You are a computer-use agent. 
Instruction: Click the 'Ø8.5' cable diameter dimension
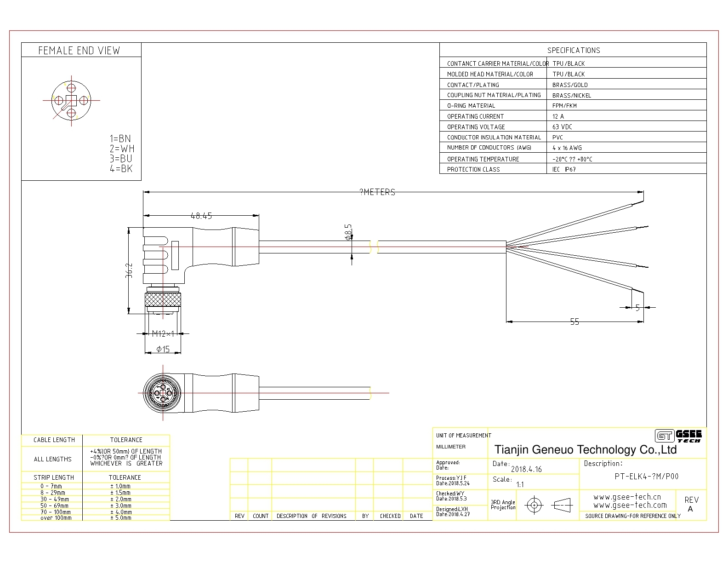click(348, 232)
